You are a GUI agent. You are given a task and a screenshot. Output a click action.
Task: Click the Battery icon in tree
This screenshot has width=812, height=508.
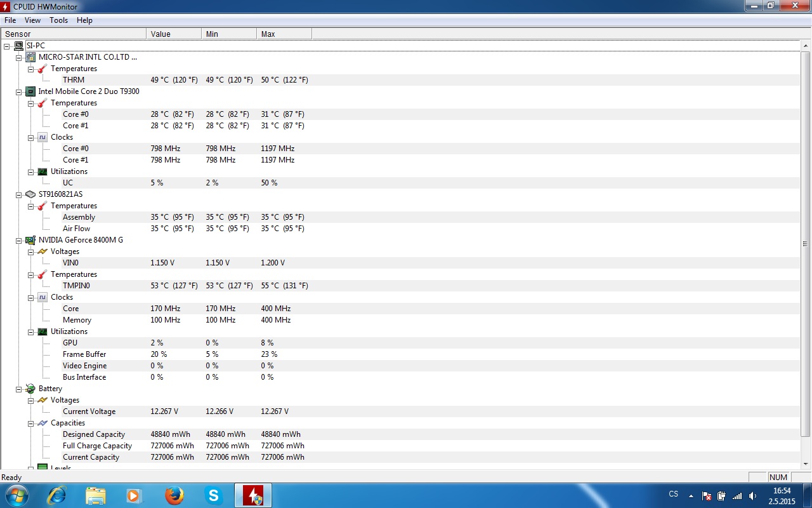[x=30, y=389]
